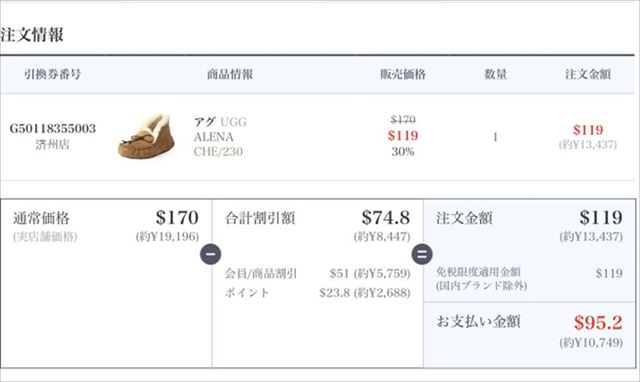Image resolution: width=640 pixels, height=382 pixels.
Task: Click the CHE/230 color and size text
Action: click(x=218, y=151)
